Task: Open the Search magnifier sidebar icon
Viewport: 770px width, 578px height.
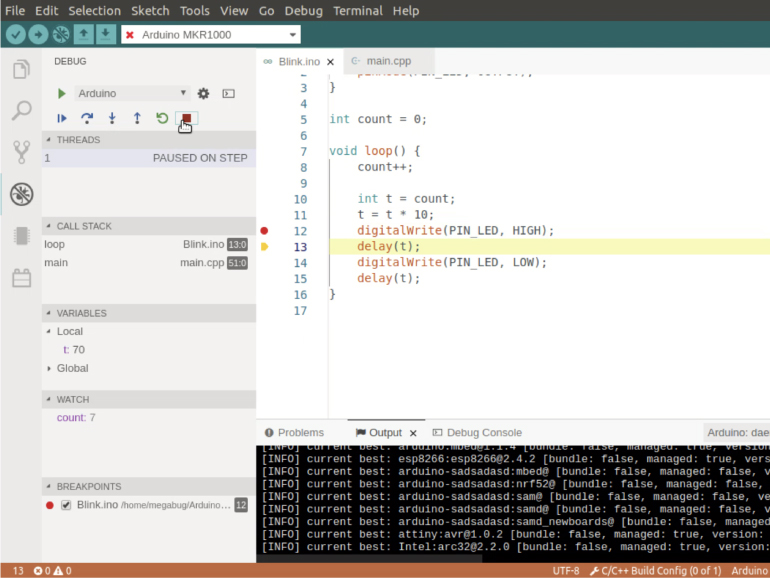Action: coord(22,110)
